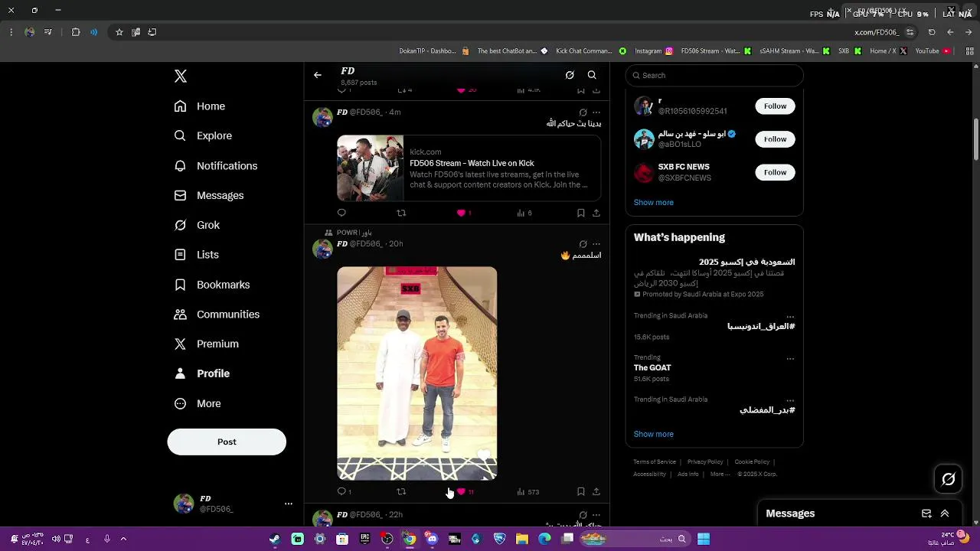Screen dimensions: 980x551
Task: Open Notifications in sidebar
Action: [x=216, y=165]
